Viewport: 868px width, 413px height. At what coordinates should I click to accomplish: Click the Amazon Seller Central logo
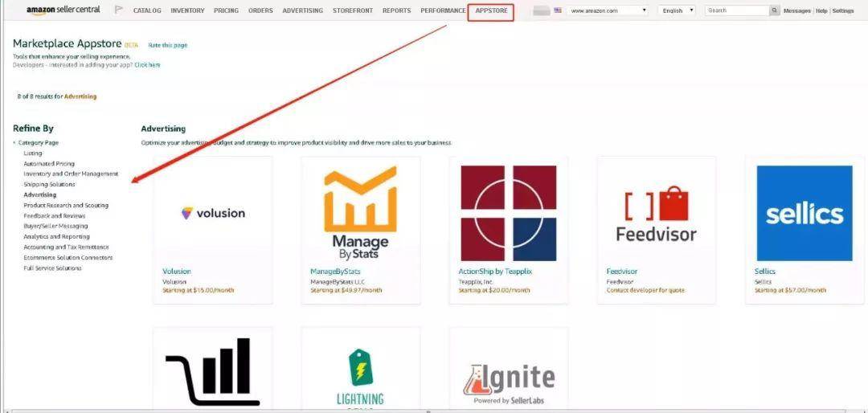click(x=65, y=10)
